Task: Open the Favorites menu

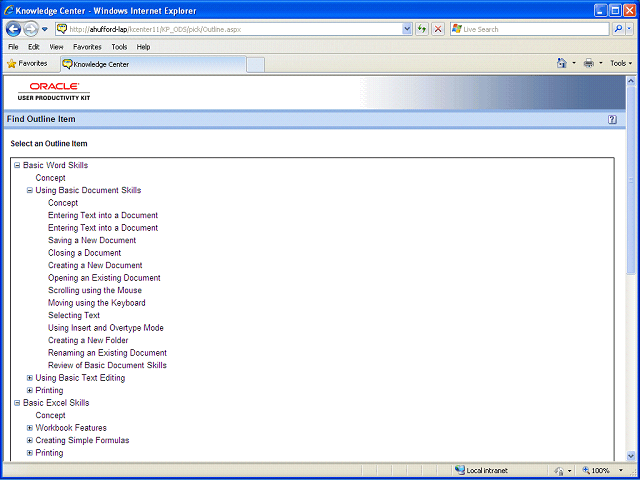Action: 87,47
